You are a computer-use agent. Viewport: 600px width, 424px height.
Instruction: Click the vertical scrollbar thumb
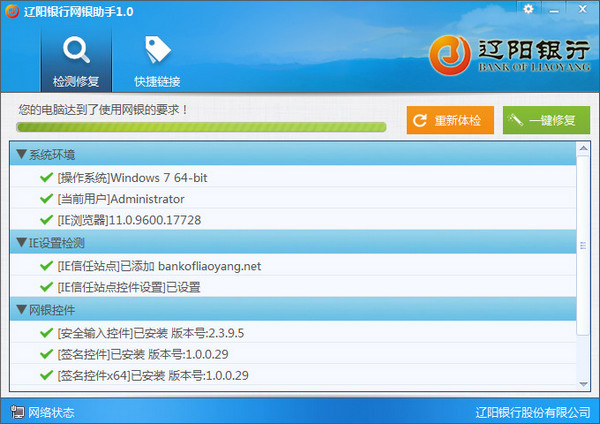[583, 245]
